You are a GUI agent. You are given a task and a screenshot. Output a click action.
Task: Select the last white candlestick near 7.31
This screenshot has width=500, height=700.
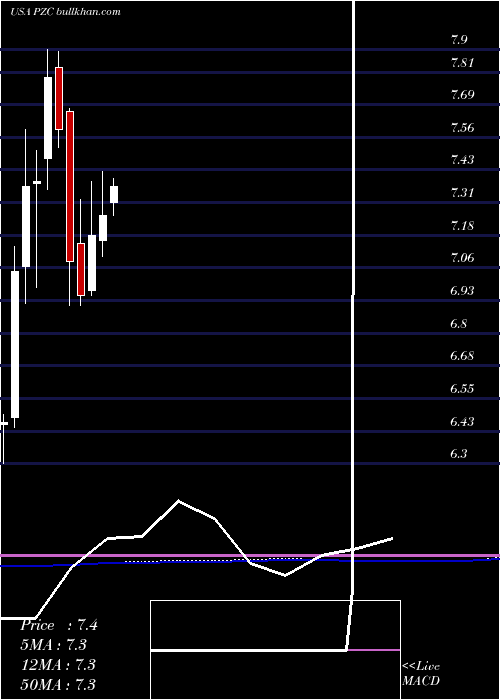114,194
